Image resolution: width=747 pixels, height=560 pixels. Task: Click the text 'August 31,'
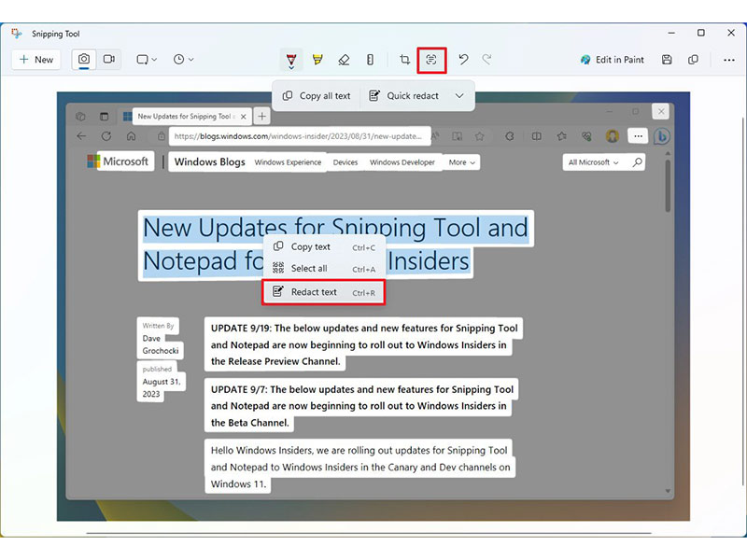161,382
